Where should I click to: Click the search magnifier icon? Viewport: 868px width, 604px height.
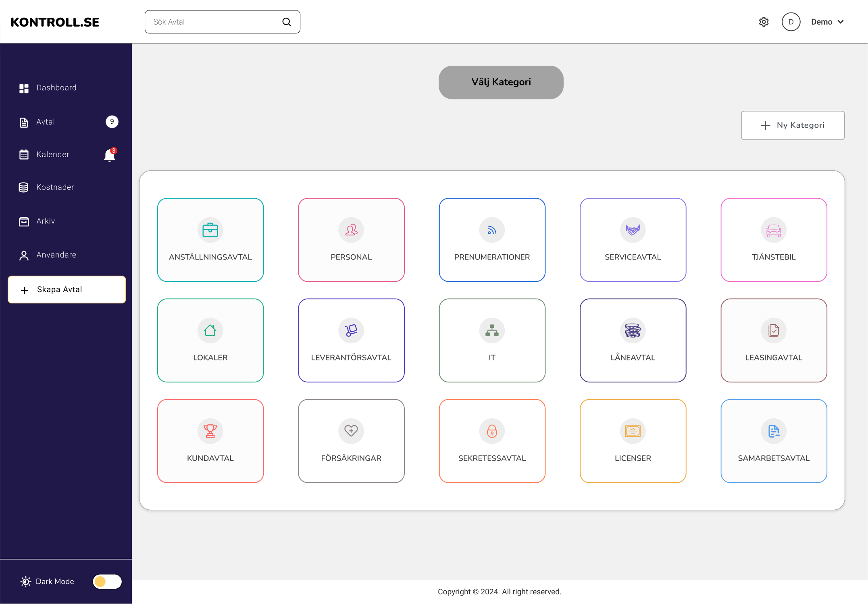287,22
